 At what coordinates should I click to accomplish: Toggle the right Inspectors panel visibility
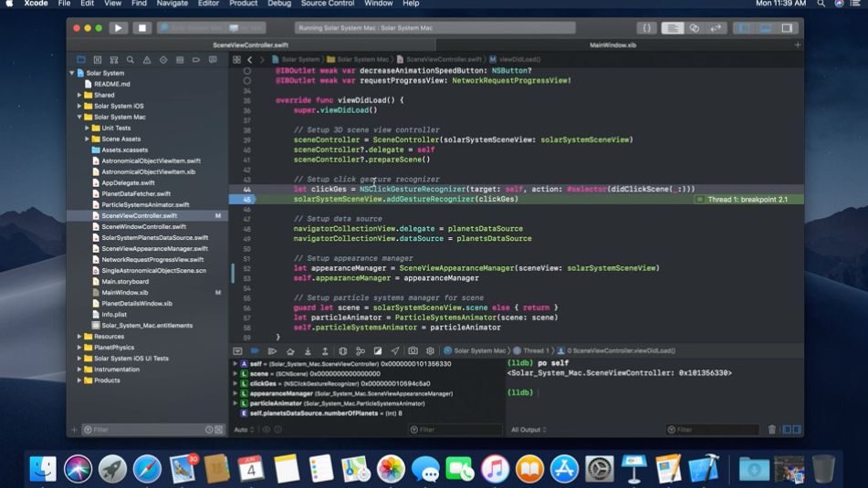tap(787, 28)
